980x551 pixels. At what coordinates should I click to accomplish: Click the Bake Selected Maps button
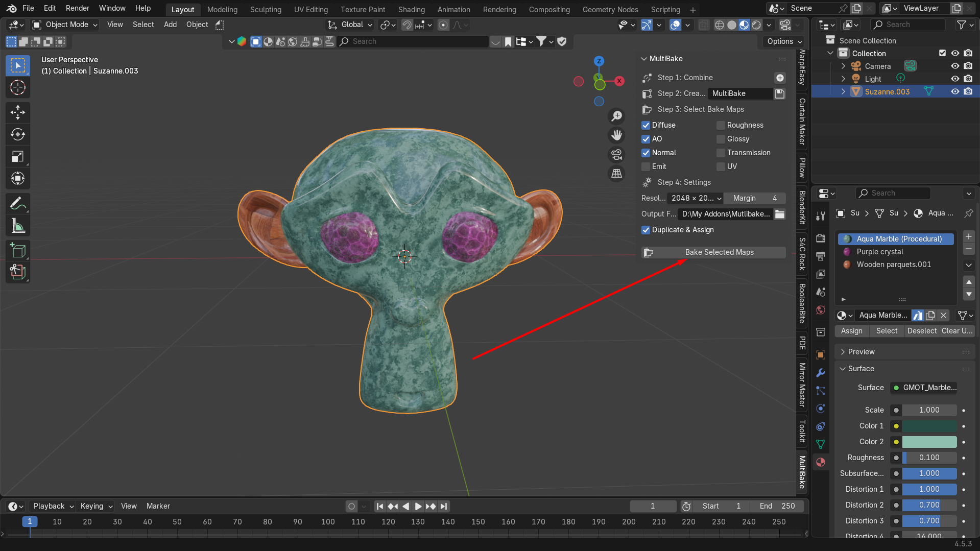click(x=713, y=252)
